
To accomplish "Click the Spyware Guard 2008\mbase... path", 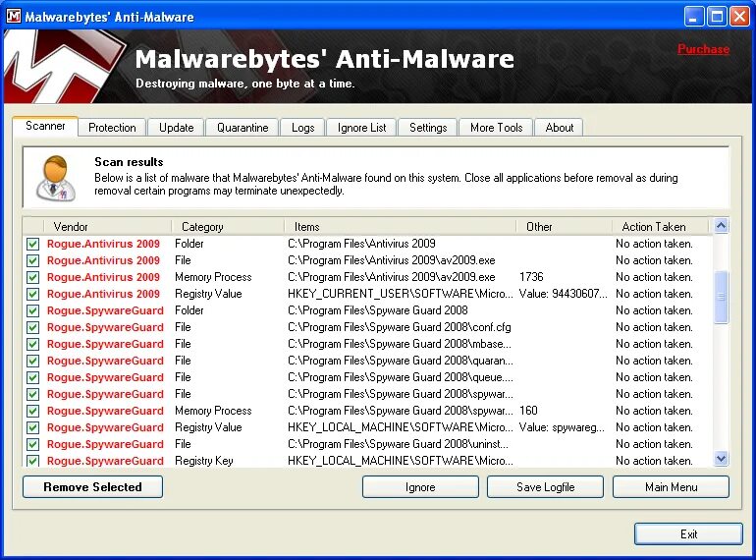I will [x=400, y=344].
